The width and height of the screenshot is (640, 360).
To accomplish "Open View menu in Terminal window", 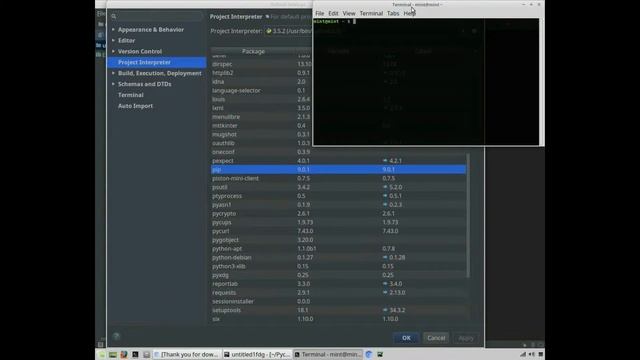I will click(349, 13).
